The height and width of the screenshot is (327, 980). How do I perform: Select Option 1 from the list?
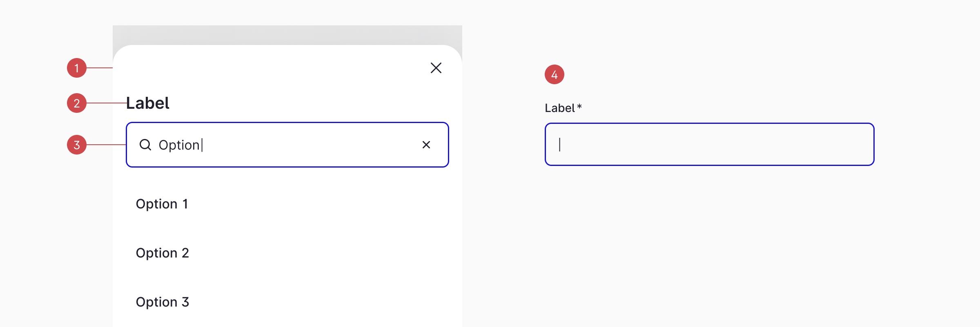pyautogui.click(x=162, y=204)
